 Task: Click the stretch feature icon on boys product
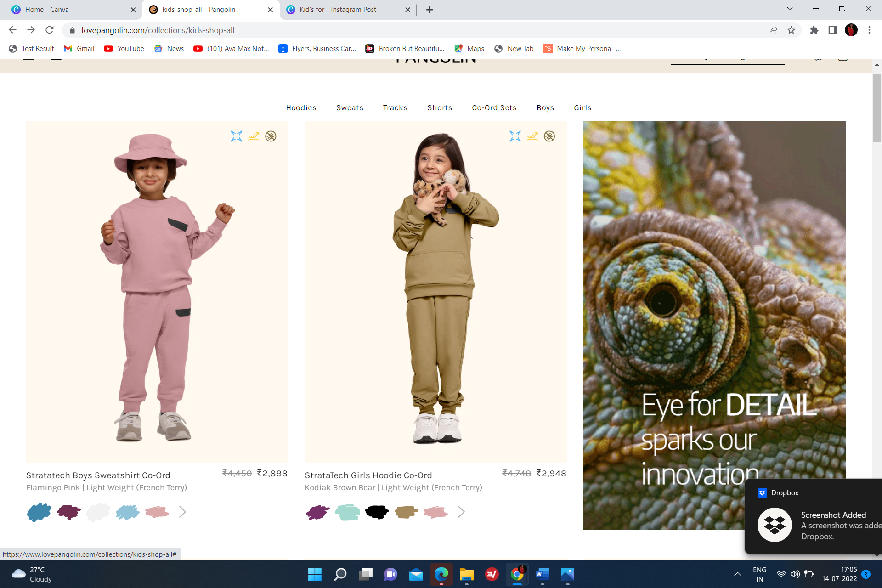pos(236,136)
